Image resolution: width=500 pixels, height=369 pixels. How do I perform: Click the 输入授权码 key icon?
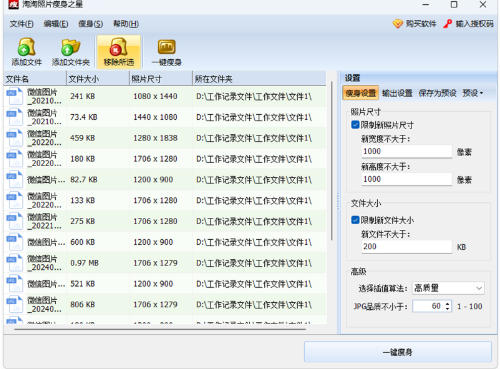[x=447, y=24]
